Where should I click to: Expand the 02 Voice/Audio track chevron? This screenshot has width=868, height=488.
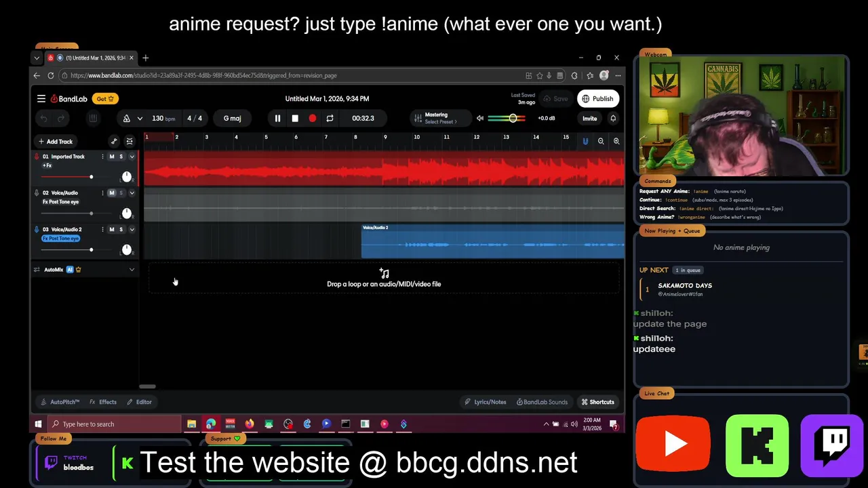point(132,193)
